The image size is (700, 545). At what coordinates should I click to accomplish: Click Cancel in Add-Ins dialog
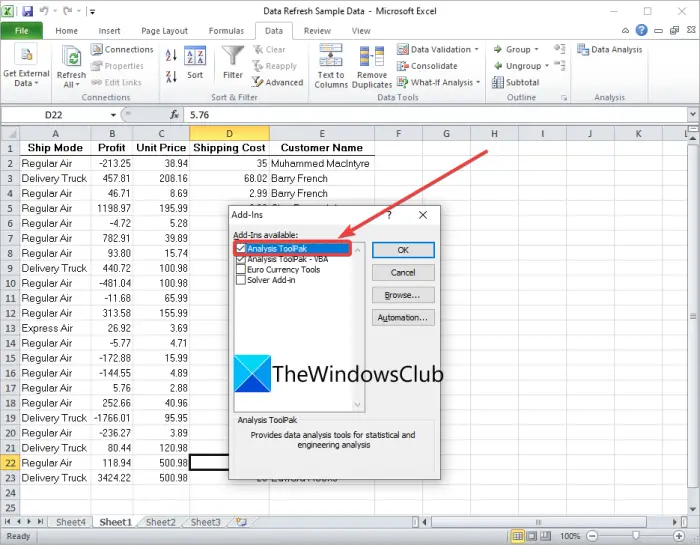[403, 272]
